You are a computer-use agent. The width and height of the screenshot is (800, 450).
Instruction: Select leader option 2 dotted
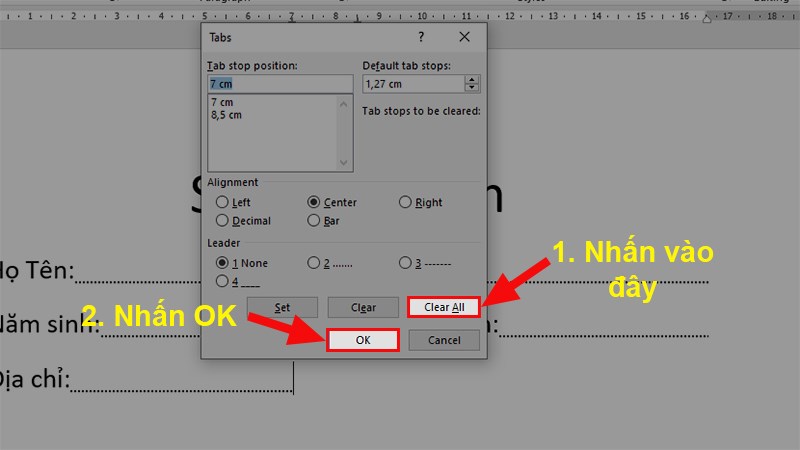314,263
